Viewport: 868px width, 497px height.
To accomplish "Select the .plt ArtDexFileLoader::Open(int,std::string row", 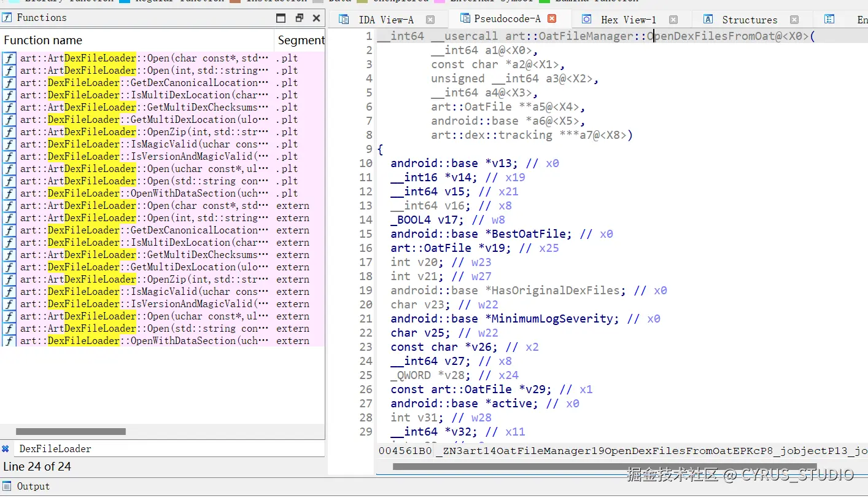I will (163, 71).
